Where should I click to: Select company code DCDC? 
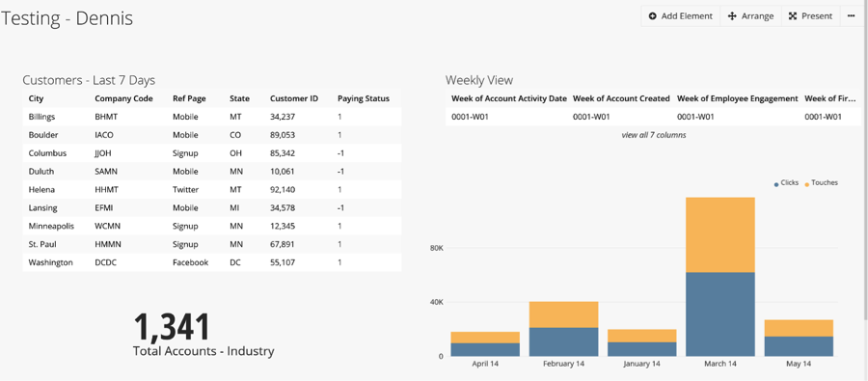(105, 262)
